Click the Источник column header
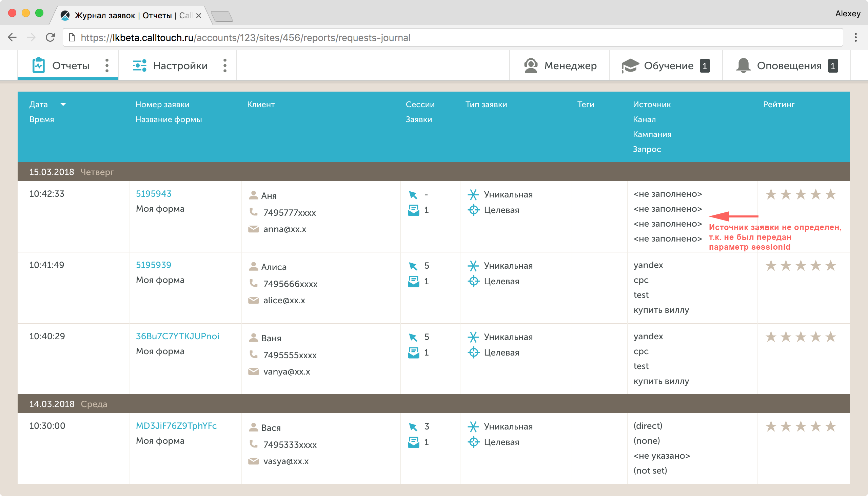The height and width of the screenshot is (496, 868). tap(652, 104)
